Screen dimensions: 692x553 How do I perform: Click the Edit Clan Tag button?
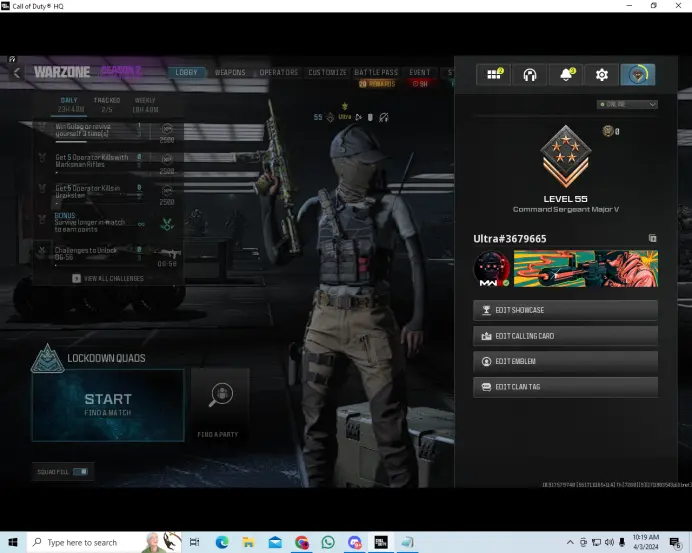[x=565, y=387]
